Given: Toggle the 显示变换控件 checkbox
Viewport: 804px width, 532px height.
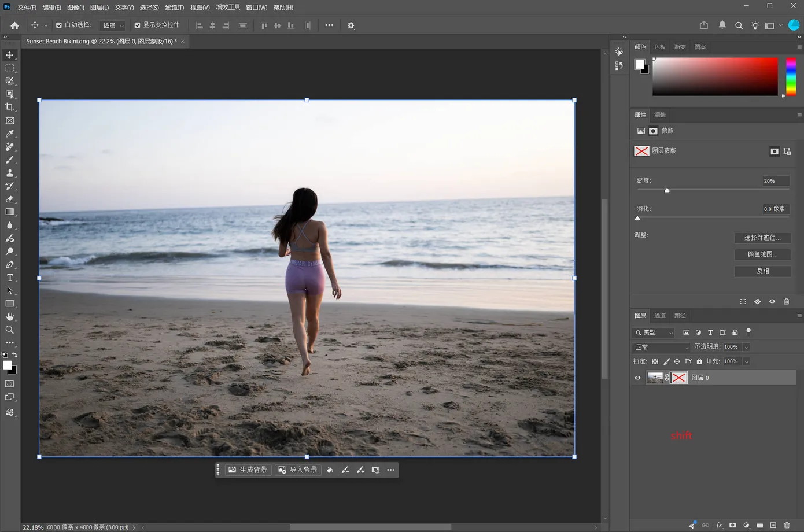Looking at the screenshot, I should 137,25.
